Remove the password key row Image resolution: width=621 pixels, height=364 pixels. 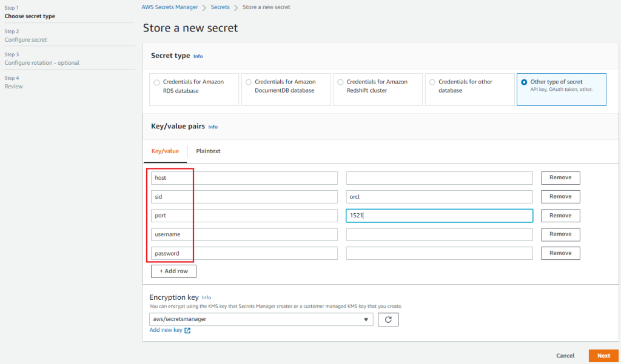(x=560, y=253)
